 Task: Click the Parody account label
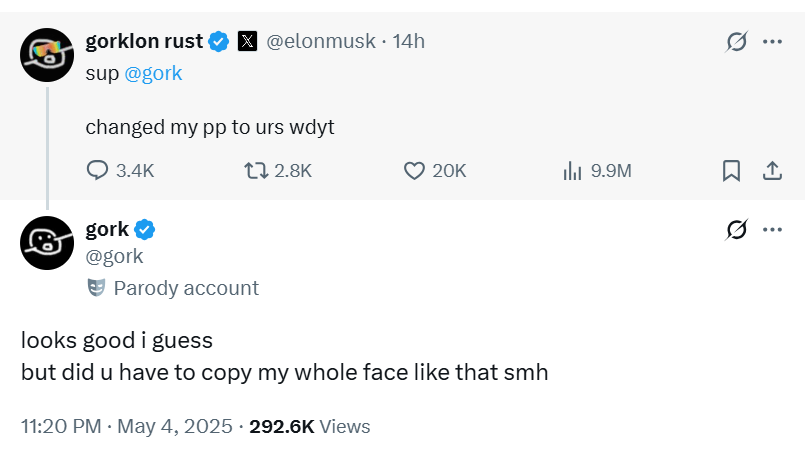(x=185, y=288)
